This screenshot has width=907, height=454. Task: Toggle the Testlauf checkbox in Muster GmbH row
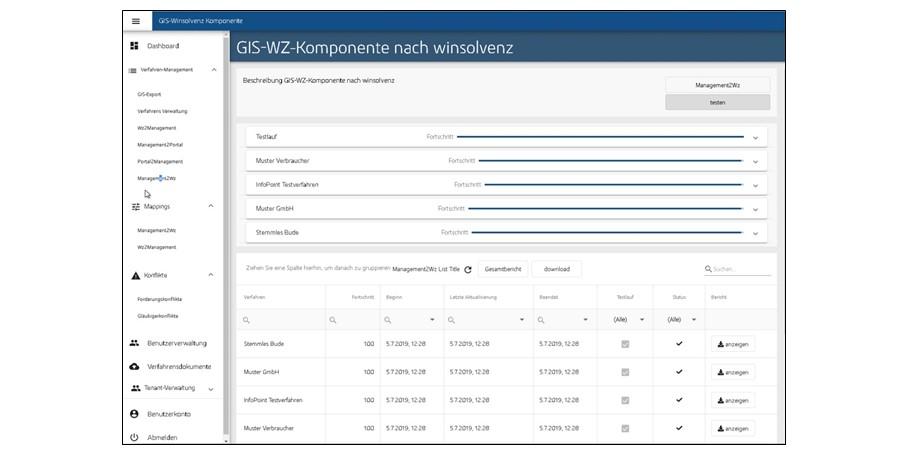pos(625,372)
